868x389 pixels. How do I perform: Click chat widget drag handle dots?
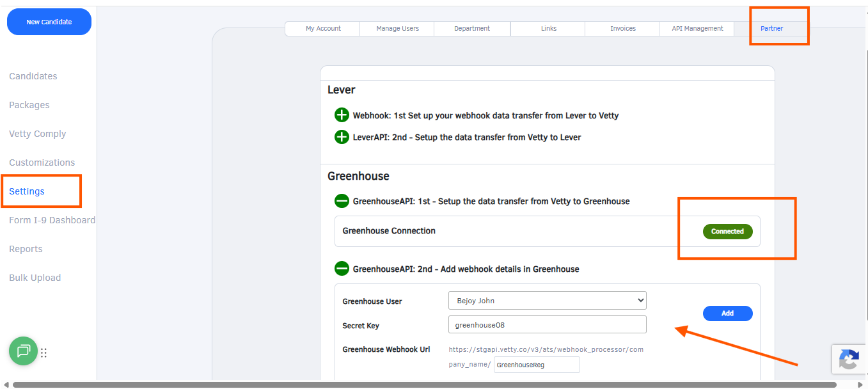point(44,353)
